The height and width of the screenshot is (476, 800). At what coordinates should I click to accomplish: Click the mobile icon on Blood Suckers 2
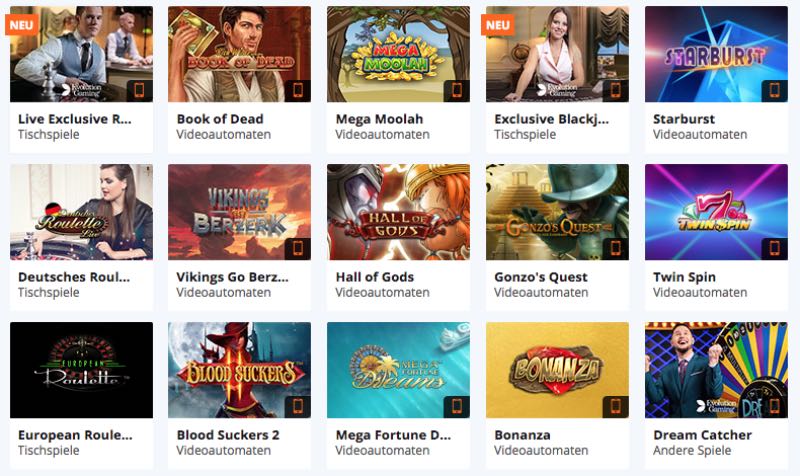(298, 407)
